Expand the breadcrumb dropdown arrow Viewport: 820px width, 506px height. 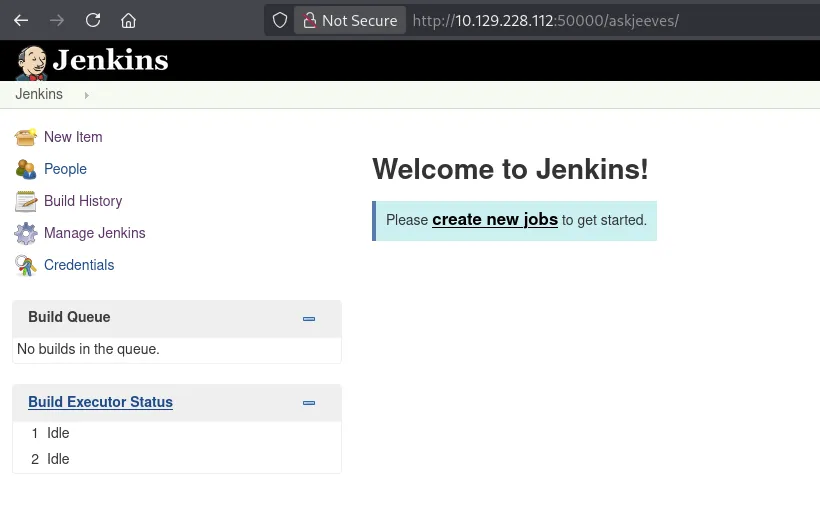pos(87,95)
